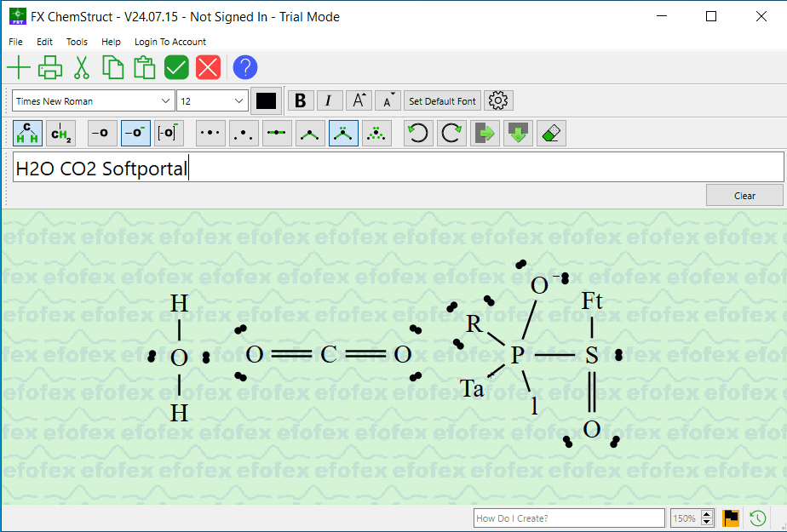Viewport: 787px width, 532px height.
Task: Toggle expanded C-H-H structure mode
Action: click(27, 134)
